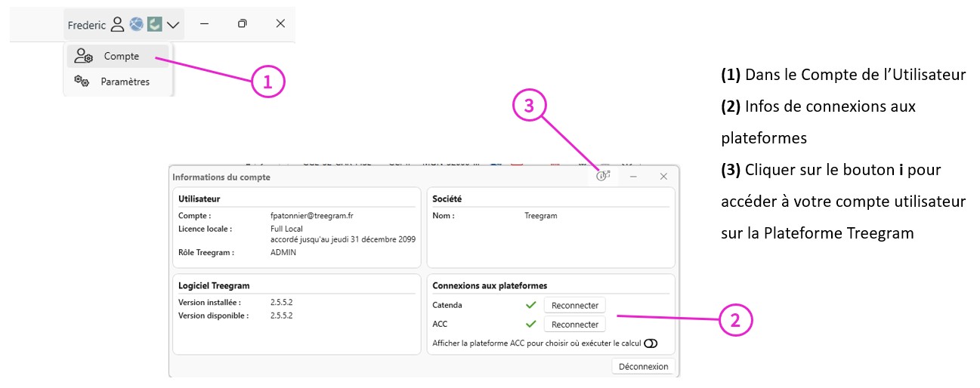Close the Informations du compte dialog

[663, 176]
